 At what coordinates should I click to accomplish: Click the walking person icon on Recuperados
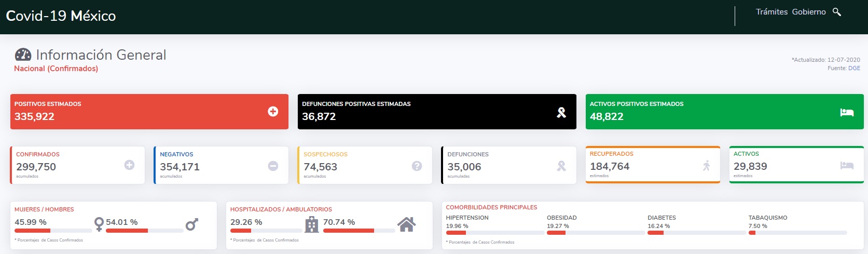(x=706, y=166)
